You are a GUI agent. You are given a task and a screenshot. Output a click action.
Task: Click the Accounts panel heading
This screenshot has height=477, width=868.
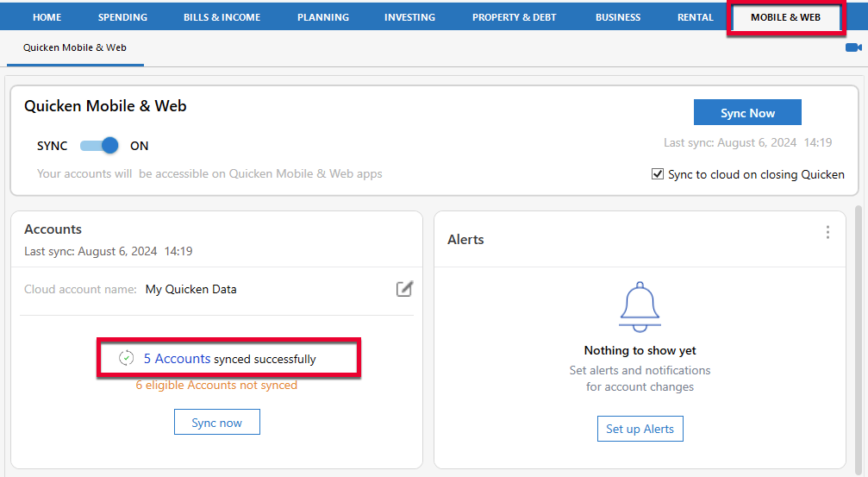(x=53, y=229)
